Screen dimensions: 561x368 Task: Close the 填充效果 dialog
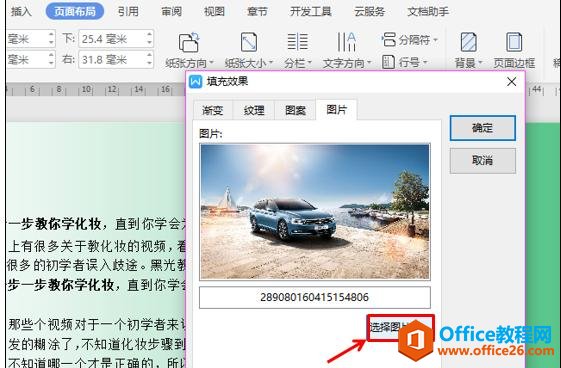(511, 82)
